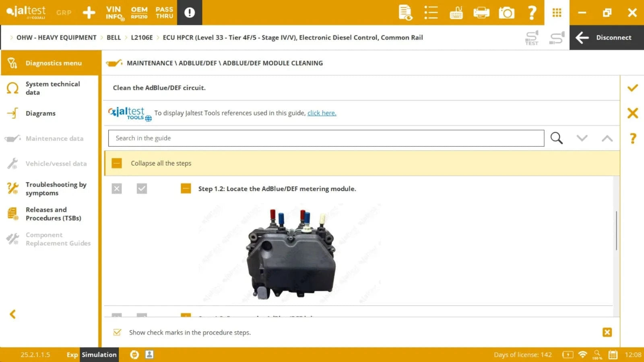
Task: Click the AdBlue/DEF metering module image
Action: coord(291,254)
